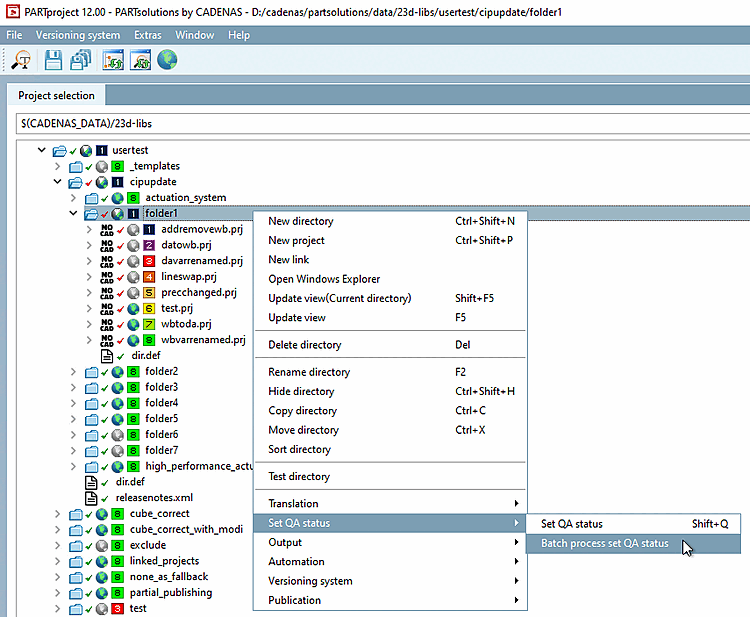
Task: Expand the addremovewb.prj project
Action: click(89, 230)
